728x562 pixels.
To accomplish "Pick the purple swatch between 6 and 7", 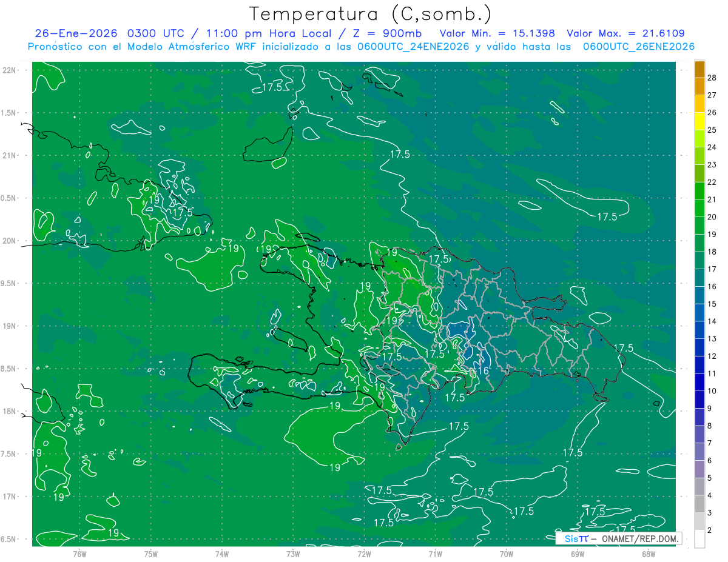I will pos(699,452).
